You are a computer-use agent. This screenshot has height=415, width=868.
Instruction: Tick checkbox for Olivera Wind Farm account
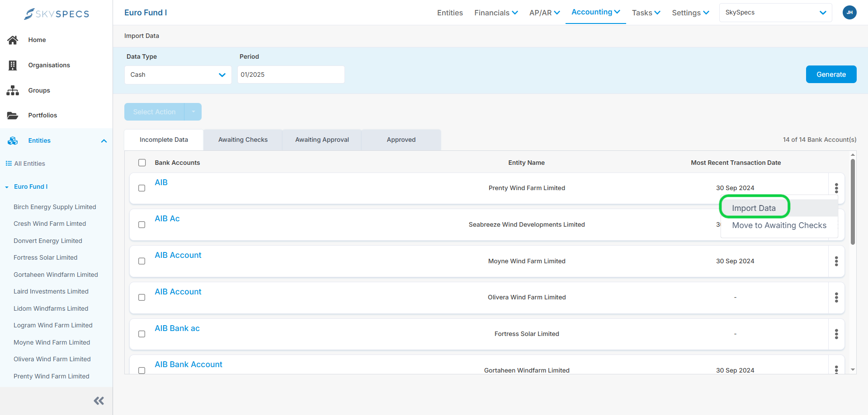tap(142, 297)
